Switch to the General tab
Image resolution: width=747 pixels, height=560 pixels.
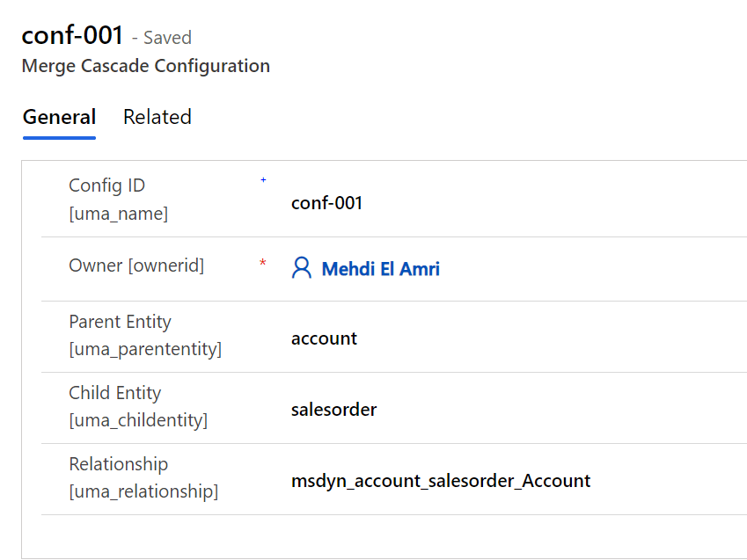point(59,118)
